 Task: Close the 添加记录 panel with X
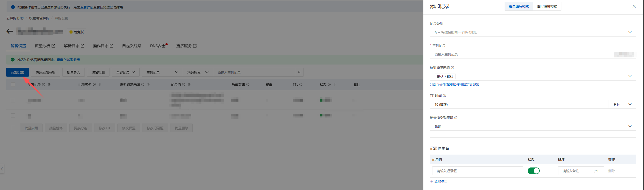(x=634, y=6)
